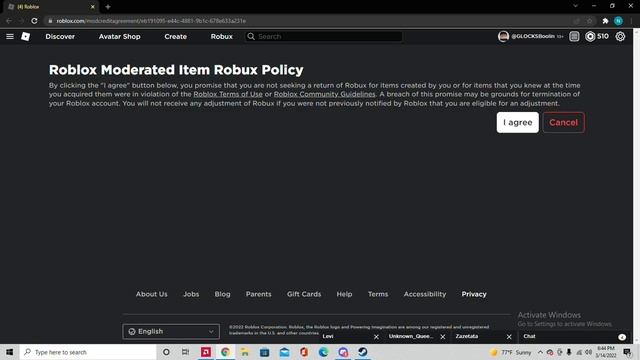Click the browser address bar

(306, 21)
